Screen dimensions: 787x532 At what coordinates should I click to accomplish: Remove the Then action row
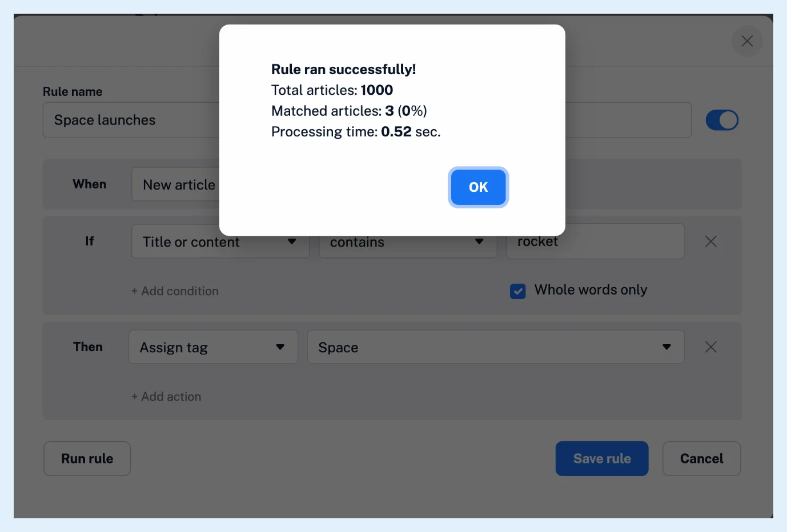click(711, 347)
